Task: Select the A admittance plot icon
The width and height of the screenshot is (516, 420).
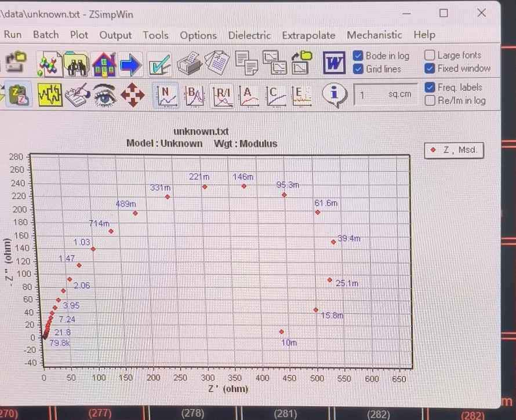Action: 248,96
